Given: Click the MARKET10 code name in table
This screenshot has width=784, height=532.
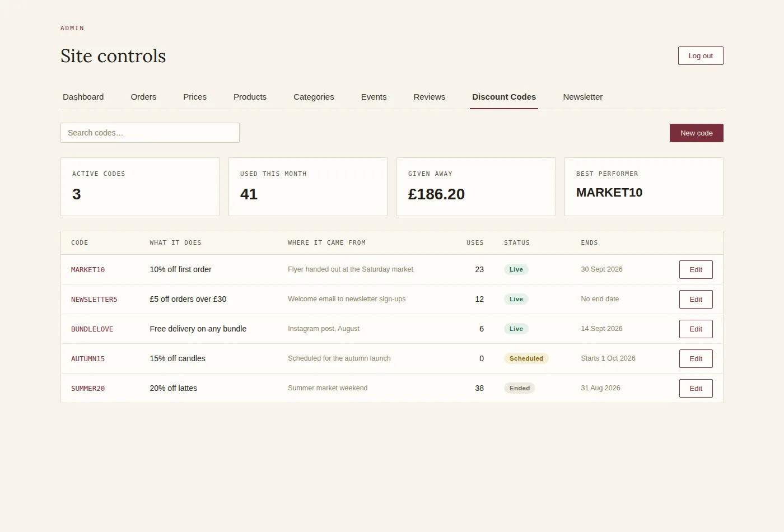Looking at the screenshot, I should 88,270.
